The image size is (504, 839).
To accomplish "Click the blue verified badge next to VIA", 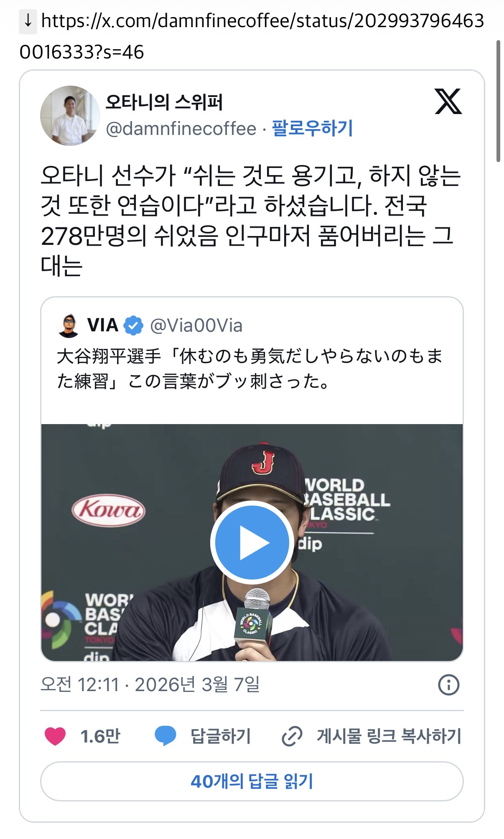I will (x=134, y=325).
